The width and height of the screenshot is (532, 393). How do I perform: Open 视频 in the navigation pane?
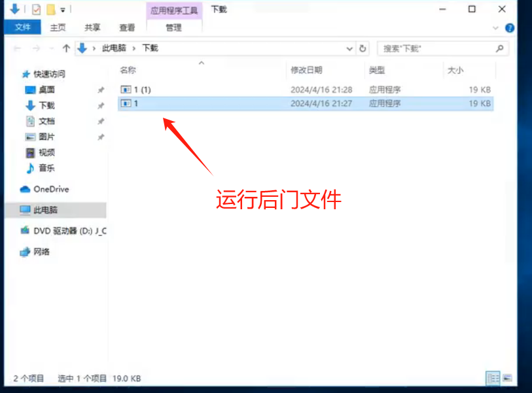[x=46, y=152]
